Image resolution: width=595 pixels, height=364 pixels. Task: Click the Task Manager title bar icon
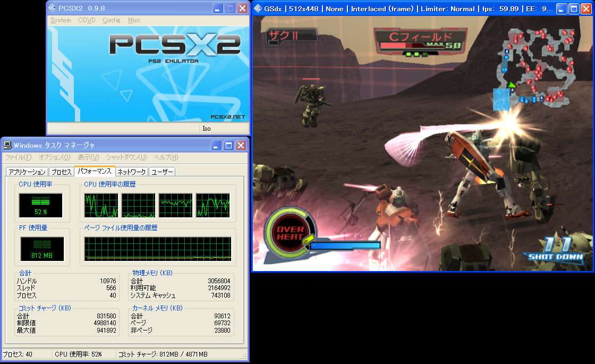pos(7,145)
